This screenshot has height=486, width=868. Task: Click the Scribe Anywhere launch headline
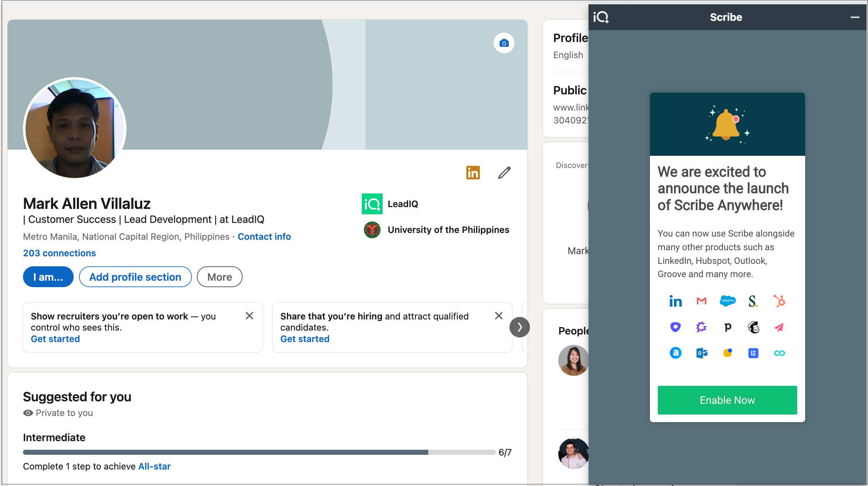point(723,188)
